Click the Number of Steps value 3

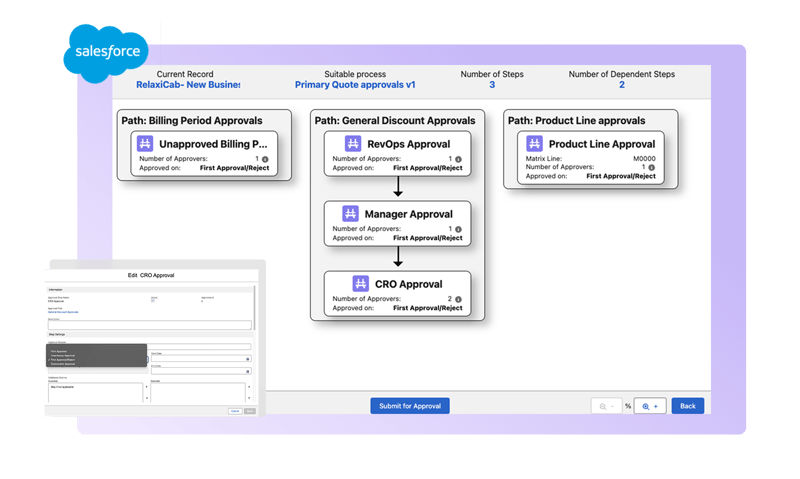(x=492, y=85)
